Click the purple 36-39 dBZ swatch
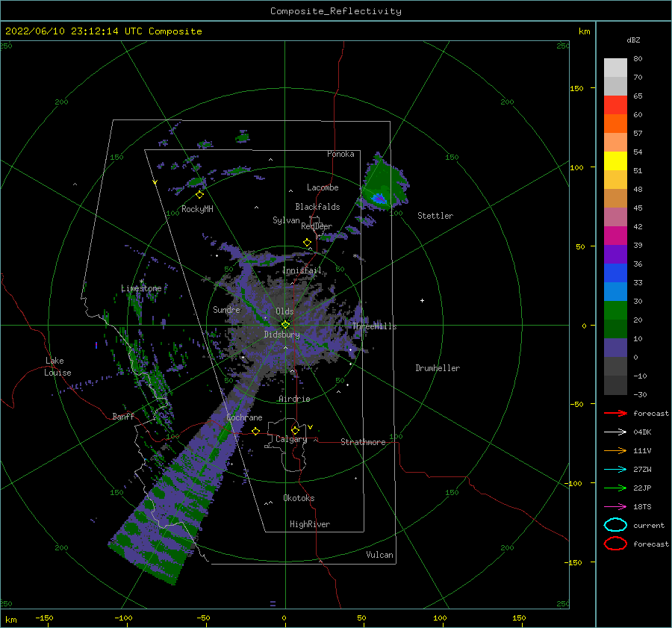 pyautogui.click(x=615, y=255)
